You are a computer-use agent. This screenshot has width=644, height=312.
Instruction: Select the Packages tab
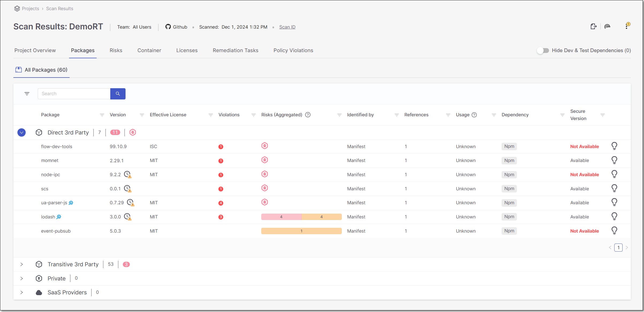(x=83, y=50)
